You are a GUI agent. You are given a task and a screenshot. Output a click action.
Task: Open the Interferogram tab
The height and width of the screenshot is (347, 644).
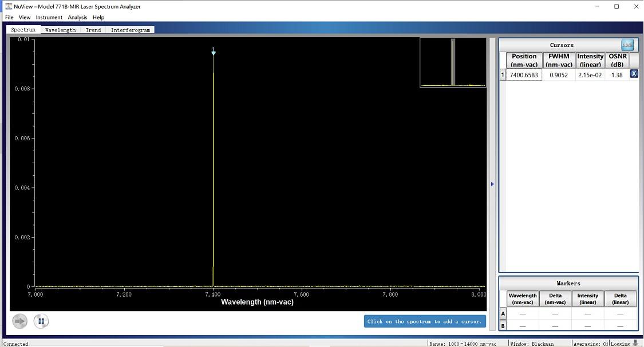[x=131, y=30]
